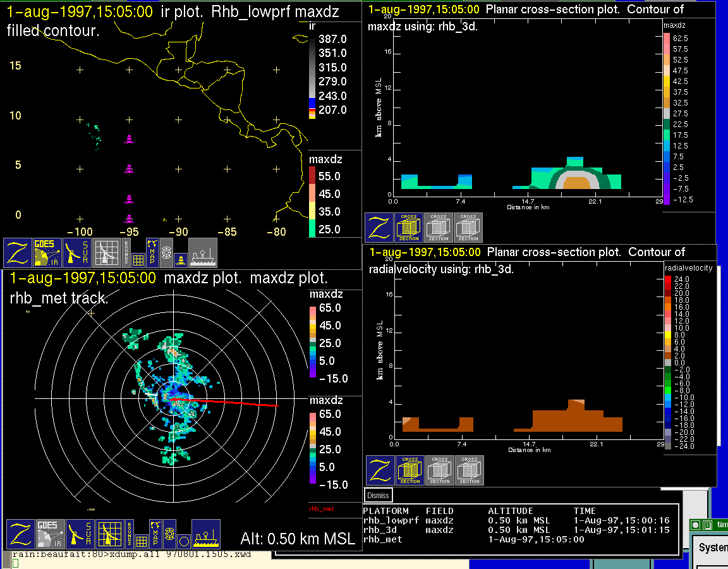
Task: Toggle the grayed ship icon in the top-left panel
Action: pos(203,253)
